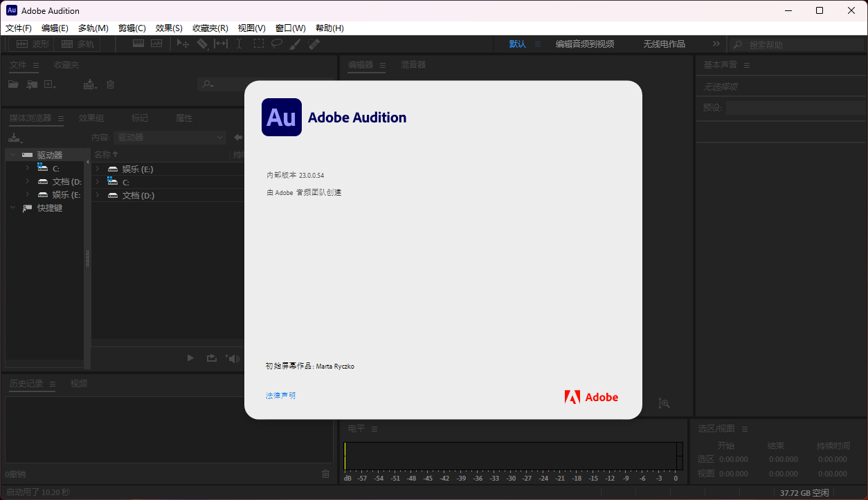Screen dimensions: 868x500
Task: Switch to the 视频 tab
Action: 79,384
